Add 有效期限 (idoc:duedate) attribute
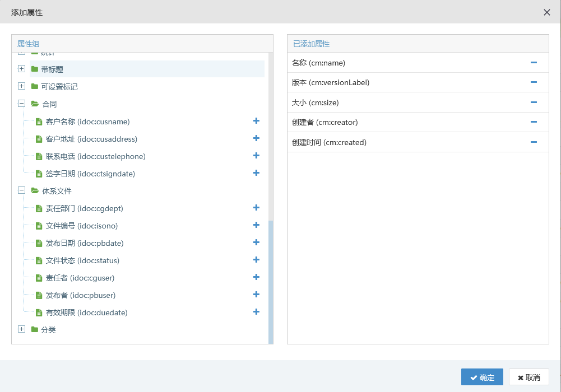 tap(256, 312)
